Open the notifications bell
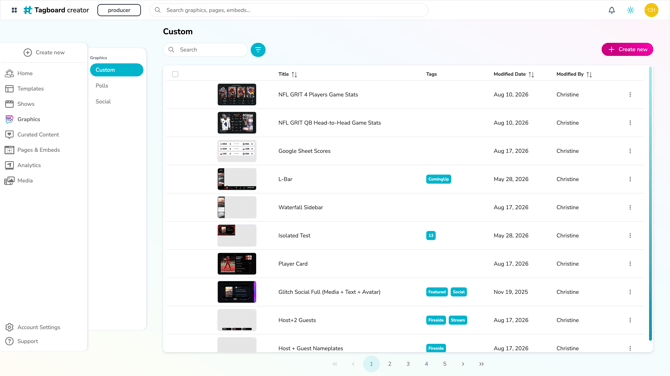The width and height of the screenshot is (670, 376). click(611, 10)
